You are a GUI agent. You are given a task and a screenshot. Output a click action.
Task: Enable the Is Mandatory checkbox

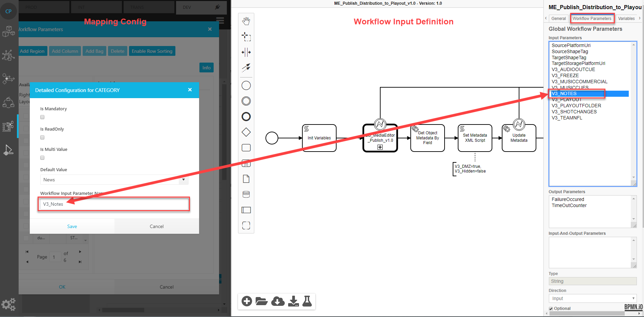(42, 117)
